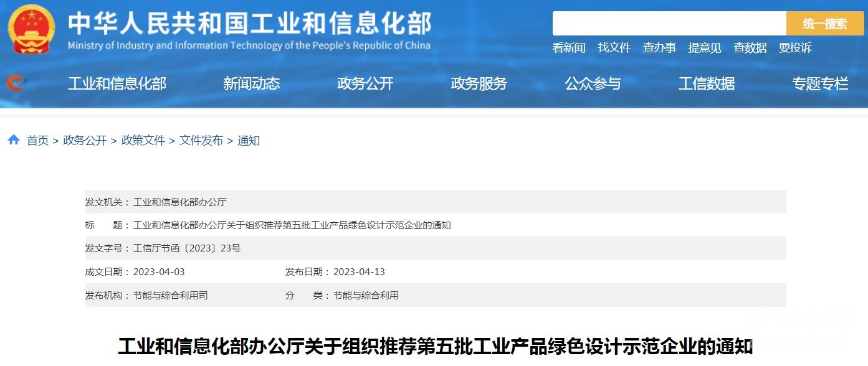Viewport: 868px width, 366px height.
Task: Click the 发文机关 value 工业和信息化部办公厅
Action: click(180, 202)
